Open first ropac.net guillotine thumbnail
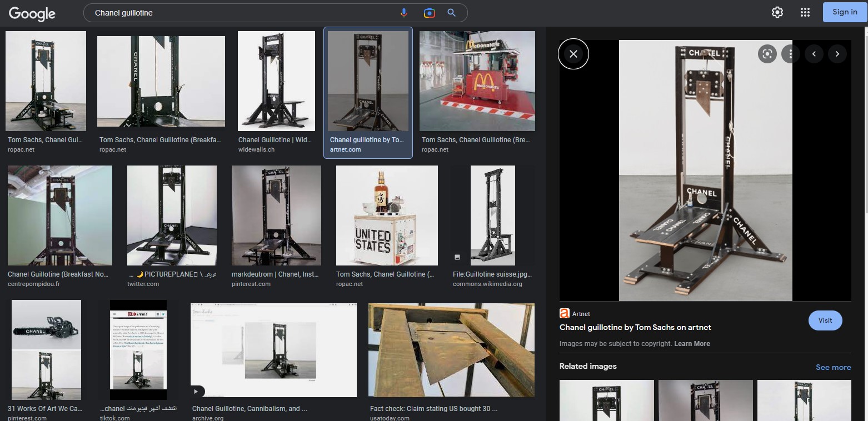This screenshot has width=868, height=421. pyautogui.click(x=46, y=81)
